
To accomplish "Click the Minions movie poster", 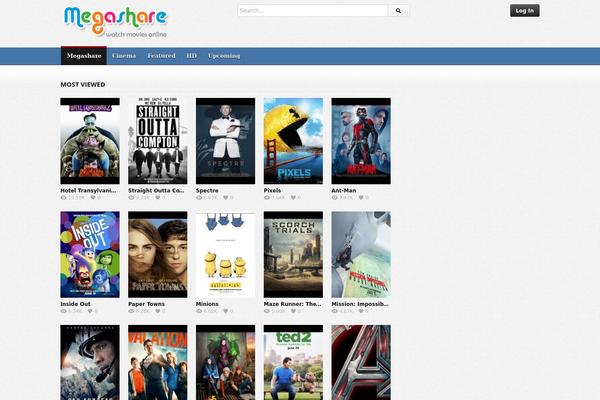I will pos(225,255).
